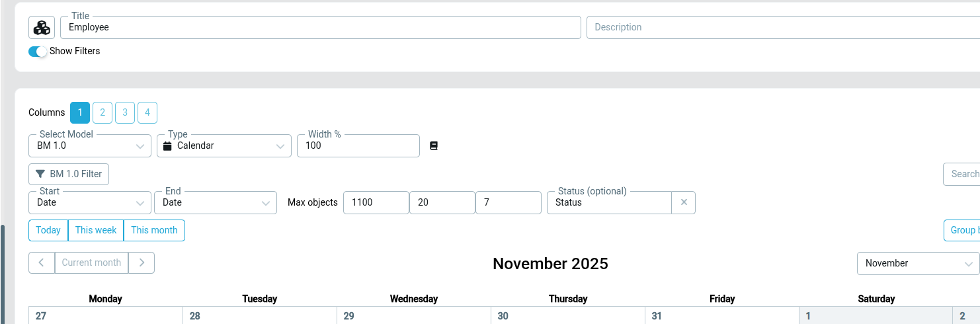
Task: Expand the Select Model dropdown
Action: [x=90, y=145]
